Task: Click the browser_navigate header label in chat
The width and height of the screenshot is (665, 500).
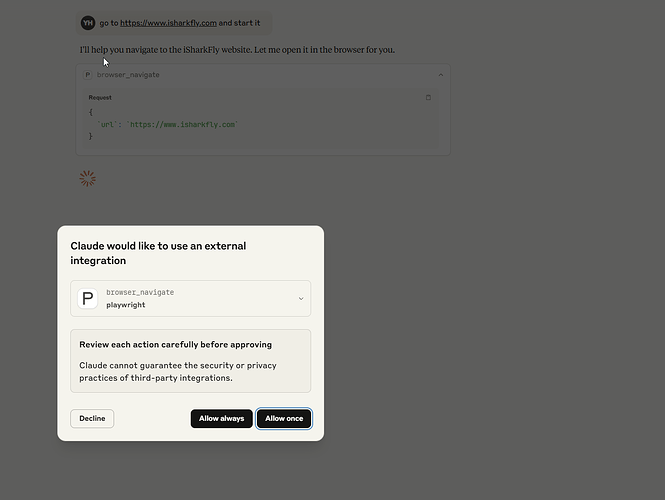Action: click(x=128, y=75)
